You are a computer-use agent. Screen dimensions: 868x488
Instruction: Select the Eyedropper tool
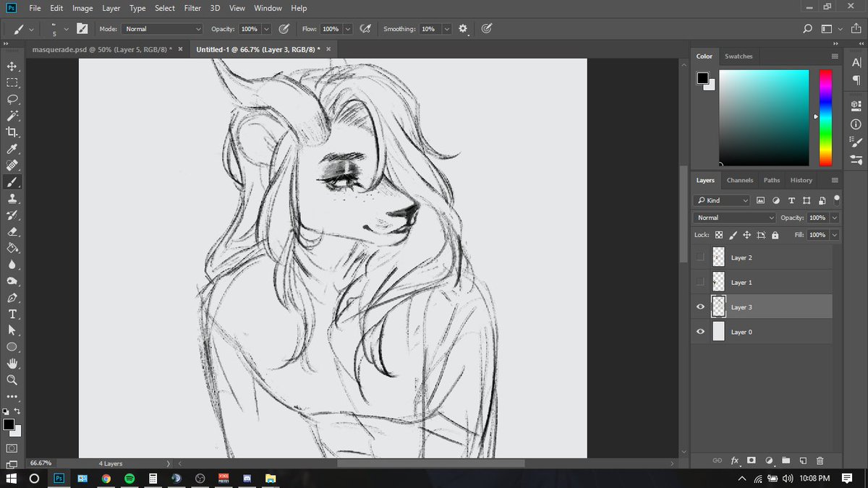(x=12, y=149)
